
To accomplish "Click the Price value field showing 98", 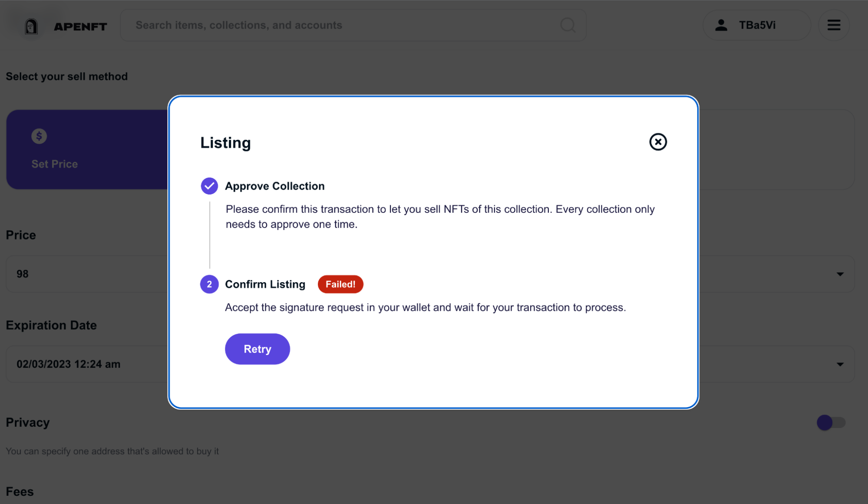I will point(87,274).
